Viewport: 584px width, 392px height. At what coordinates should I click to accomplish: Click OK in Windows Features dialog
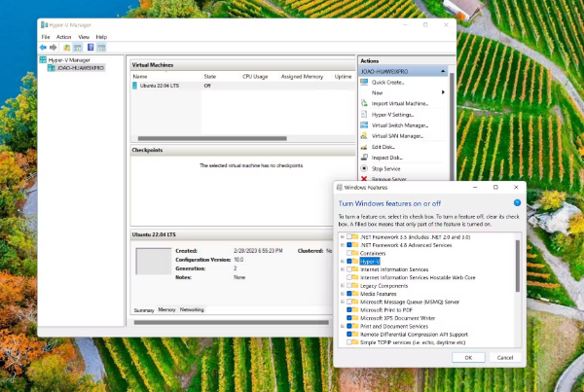pos(468,357)
